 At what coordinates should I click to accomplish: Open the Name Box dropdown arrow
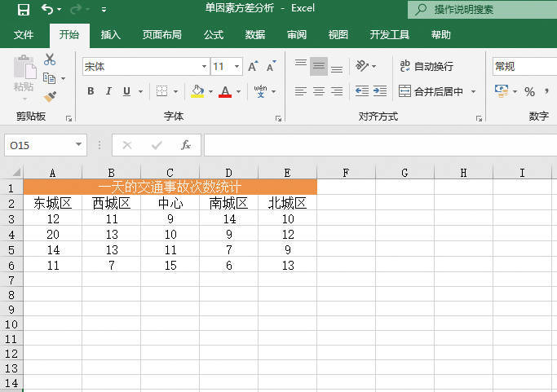79,145
